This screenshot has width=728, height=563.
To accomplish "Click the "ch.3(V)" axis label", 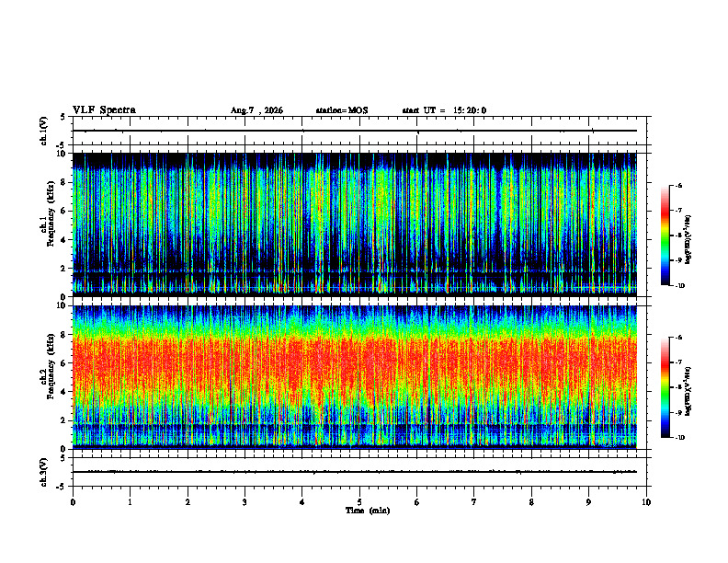I will (44, 472).
